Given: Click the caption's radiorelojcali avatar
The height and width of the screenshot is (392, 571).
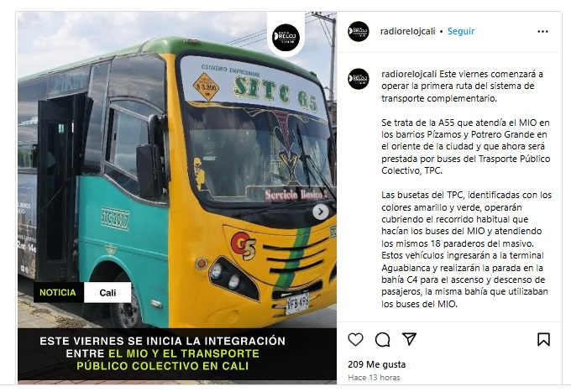Looking at the screenshot, I should 359,79.
